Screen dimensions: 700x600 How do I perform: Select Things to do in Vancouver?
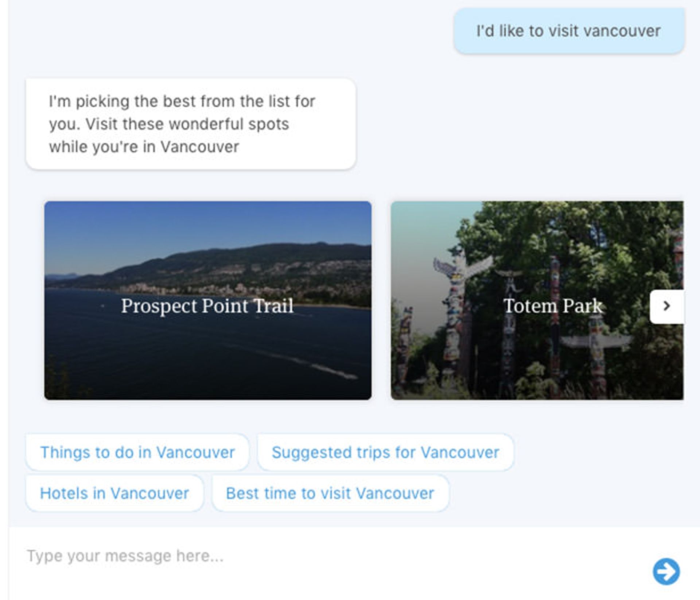tap(137, 452)
